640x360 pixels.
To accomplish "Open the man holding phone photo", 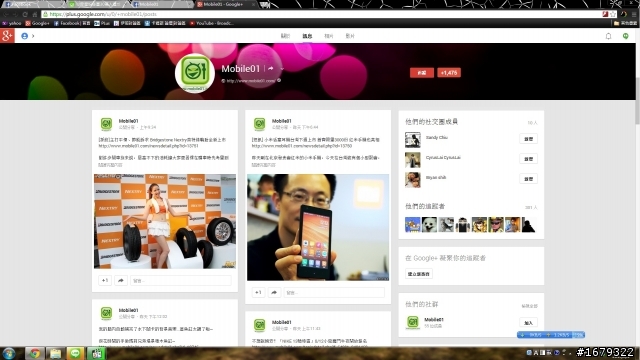I will click(x=318, y=227).
